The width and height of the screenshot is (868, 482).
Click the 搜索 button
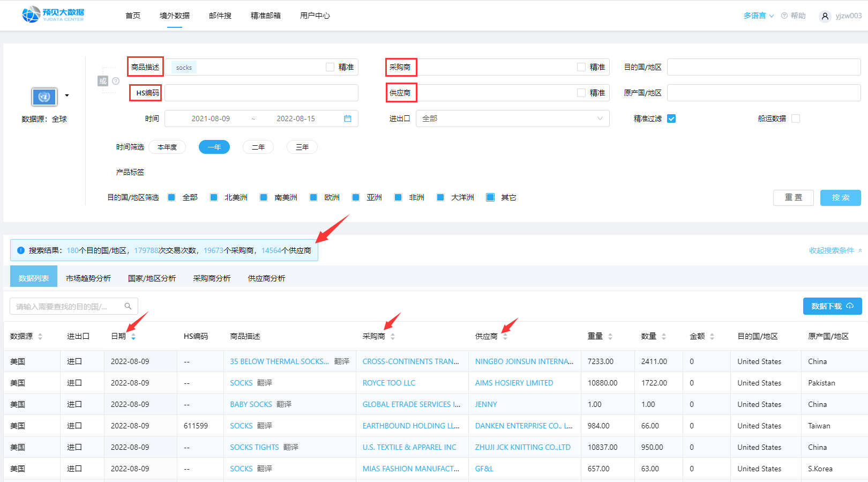(x=841, y=198)
